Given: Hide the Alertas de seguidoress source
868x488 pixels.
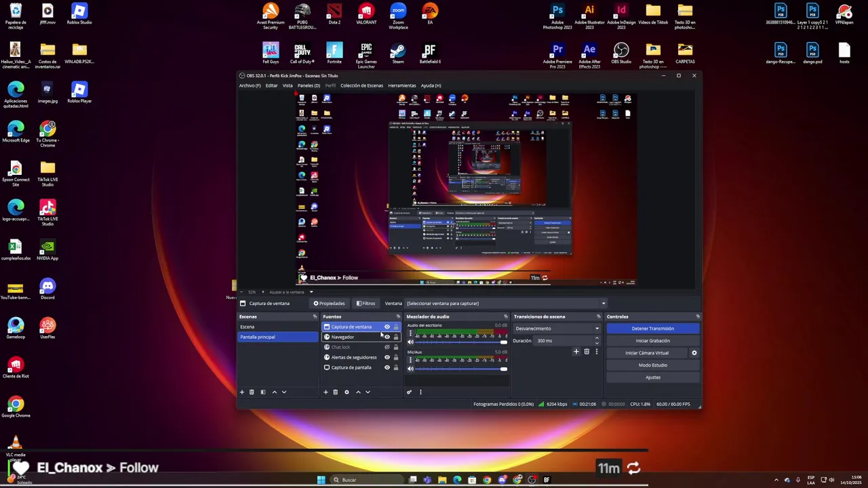Looking at the screenshot, I should coord(387,357).
